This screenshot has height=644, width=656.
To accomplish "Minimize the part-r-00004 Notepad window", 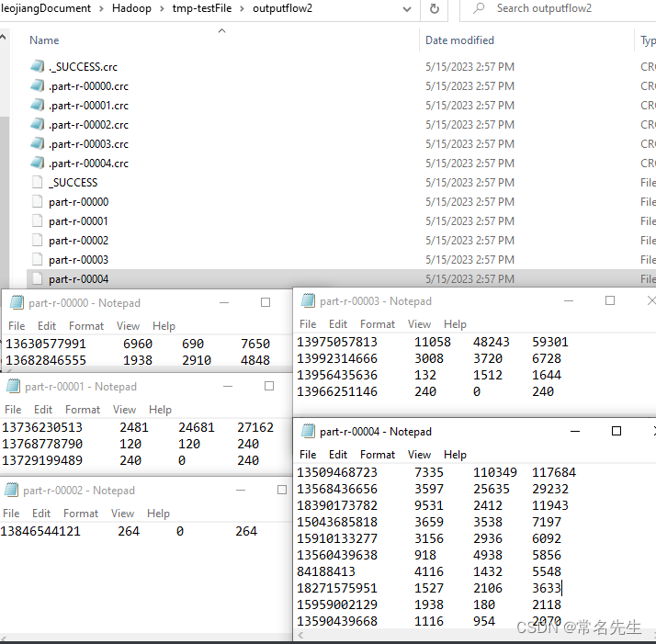I will [575, 431].
